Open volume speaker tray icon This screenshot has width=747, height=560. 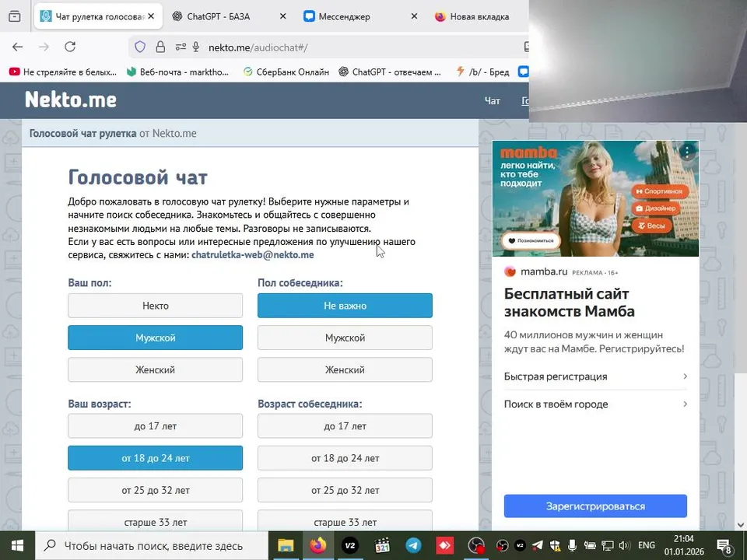(x=625, y=546)
